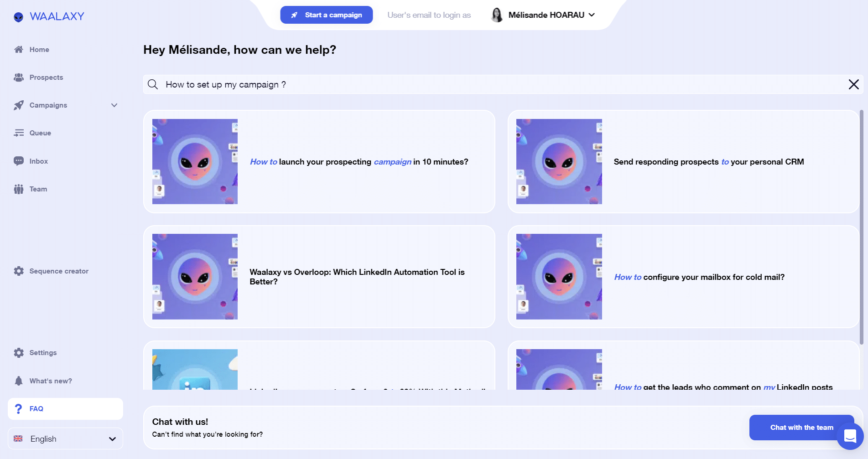868x459 pixels.
Task: Click the Home house icon
Action: 19,49
